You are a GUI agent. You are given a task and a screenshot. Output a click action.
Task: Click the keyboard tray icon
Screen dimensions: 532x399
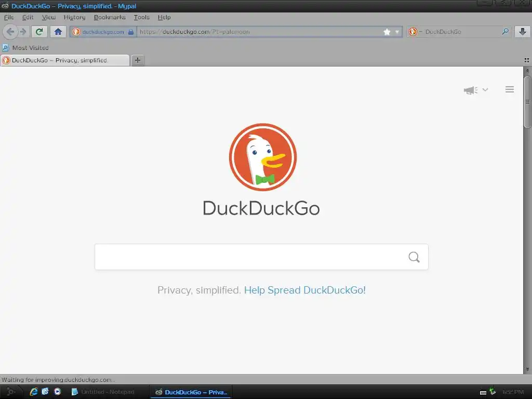[x=483, y=393]
